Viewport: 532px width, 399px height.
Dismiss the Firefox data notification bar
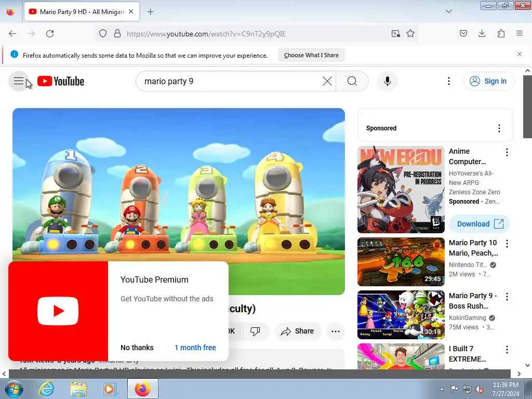click(520, 54)
